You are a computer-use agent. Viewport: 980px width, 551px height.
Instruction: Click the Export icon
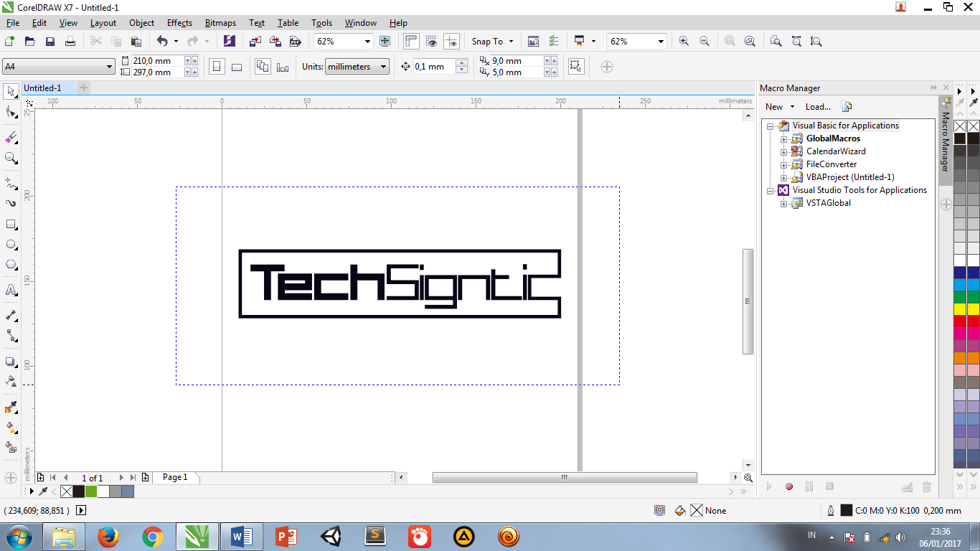[x=275, y=42]
